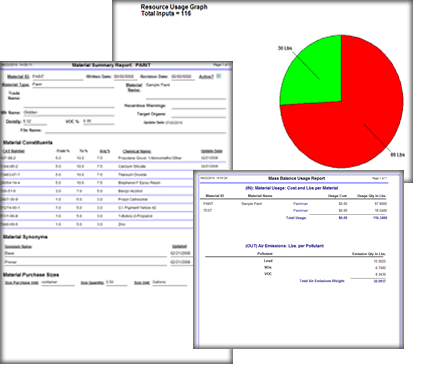Click the Mfr Name field
This screenshot has height=368, width=424.
click(68, 113)
